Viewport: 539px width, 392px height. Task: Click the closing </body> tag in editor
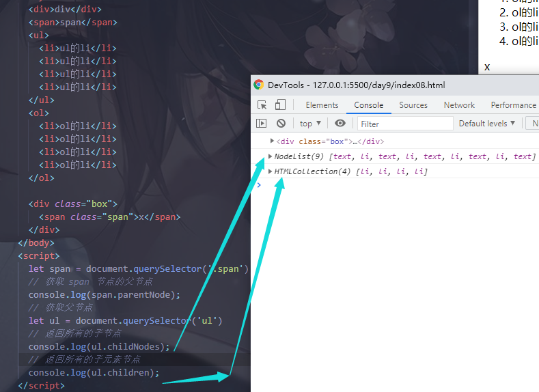coord(36,243)
